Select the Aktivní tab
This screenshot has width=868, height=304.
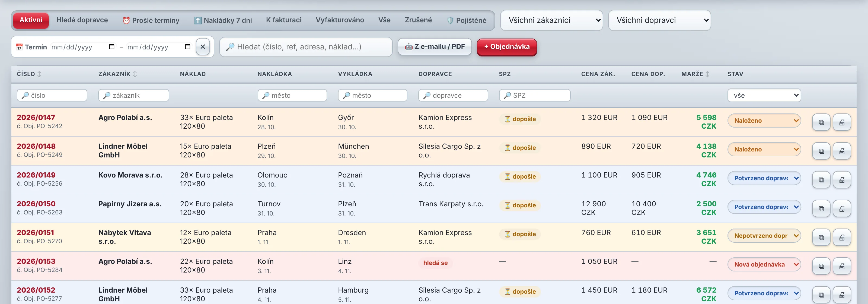tap(31, 20)
